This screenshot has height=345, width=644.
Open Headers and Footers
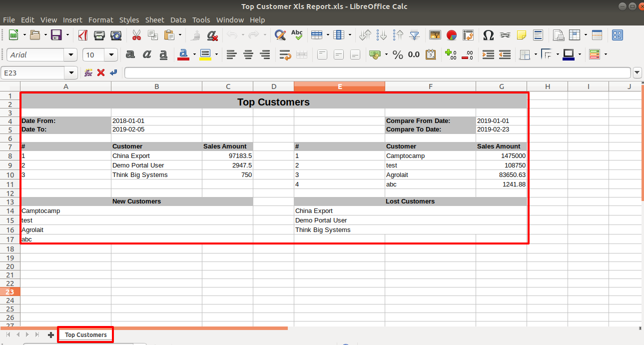point(538,35)
